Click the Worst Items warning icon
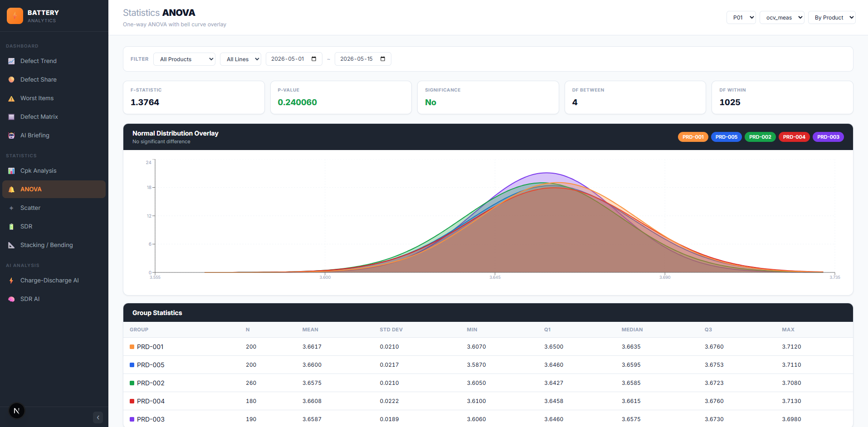Image resolution: width=868 pixels, height=427 pixels. point(11,98)
